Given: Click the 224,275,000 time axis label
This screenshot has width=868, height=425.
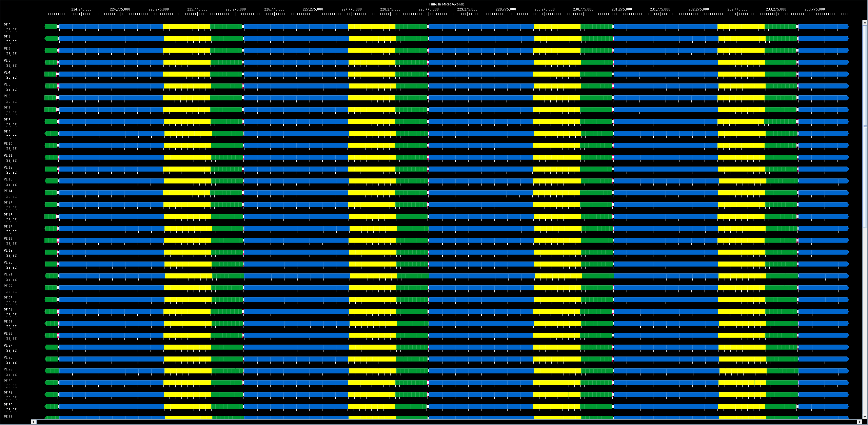Looking at the screenshot, I should (81, 9).
